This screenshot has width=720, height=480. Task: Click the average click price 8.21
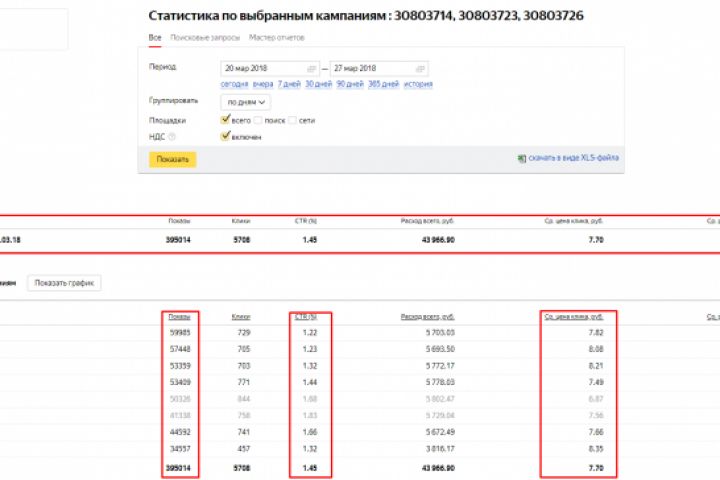pos(596,366)
